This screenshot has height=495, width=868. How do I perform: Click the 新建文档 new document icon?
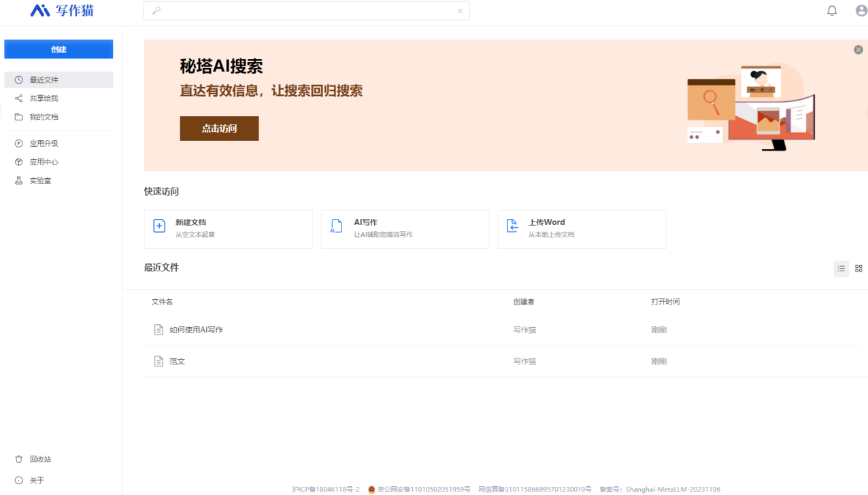(x=159, y=225)
